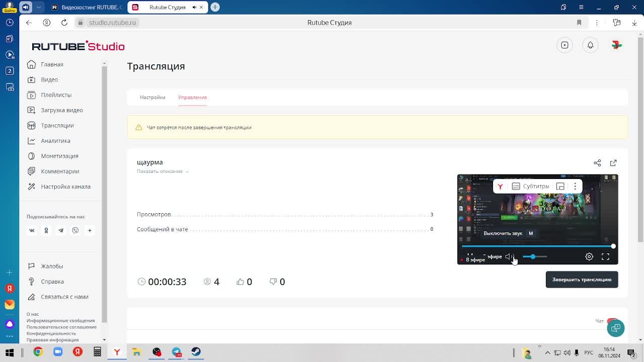Open the Telegram social link icon
644x362 pixels.
[61, 230]
